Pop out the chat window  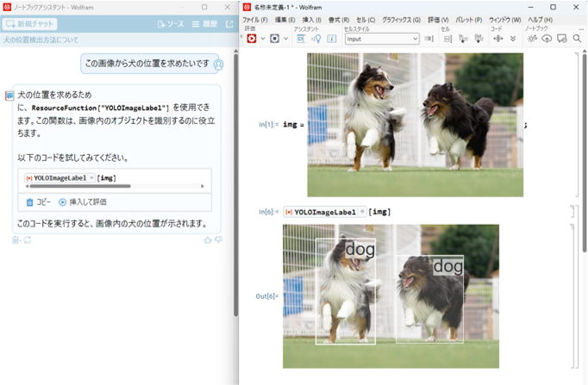pyautogui.click(x=229, y=25)
